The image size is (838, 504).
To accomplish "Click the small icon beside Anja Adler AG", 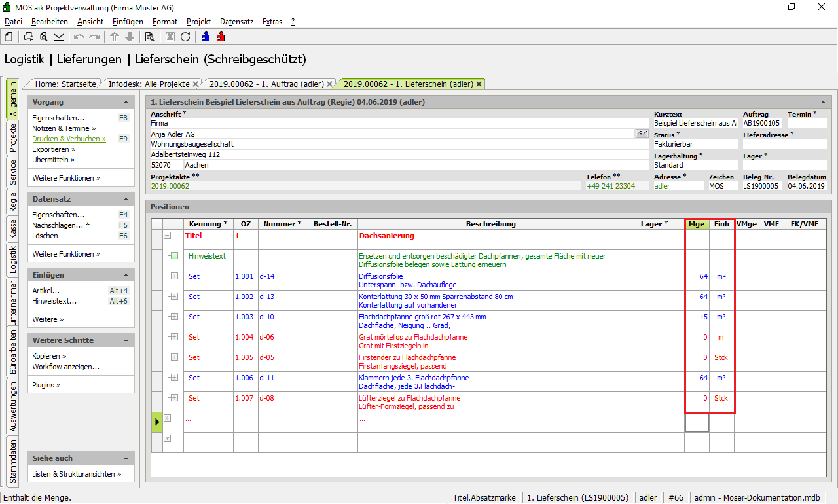I will pyautogui.click(x=642, y=134).
